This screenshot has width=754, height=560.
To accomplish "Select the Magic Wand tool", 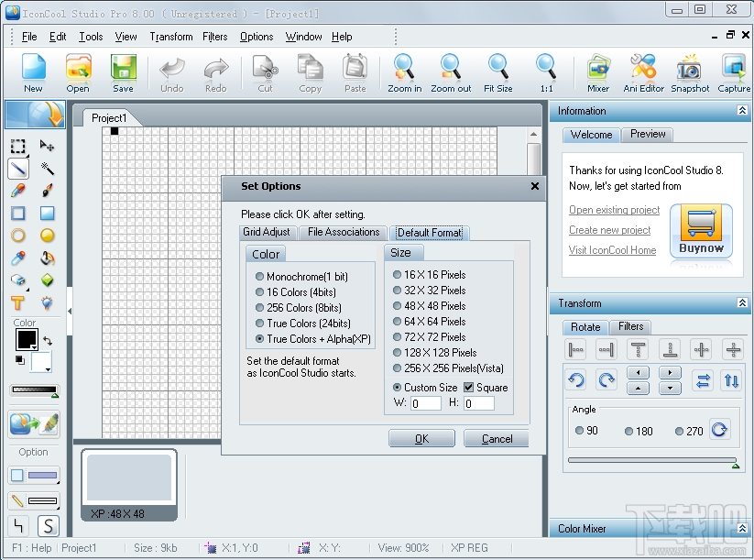I will (47, 170).
